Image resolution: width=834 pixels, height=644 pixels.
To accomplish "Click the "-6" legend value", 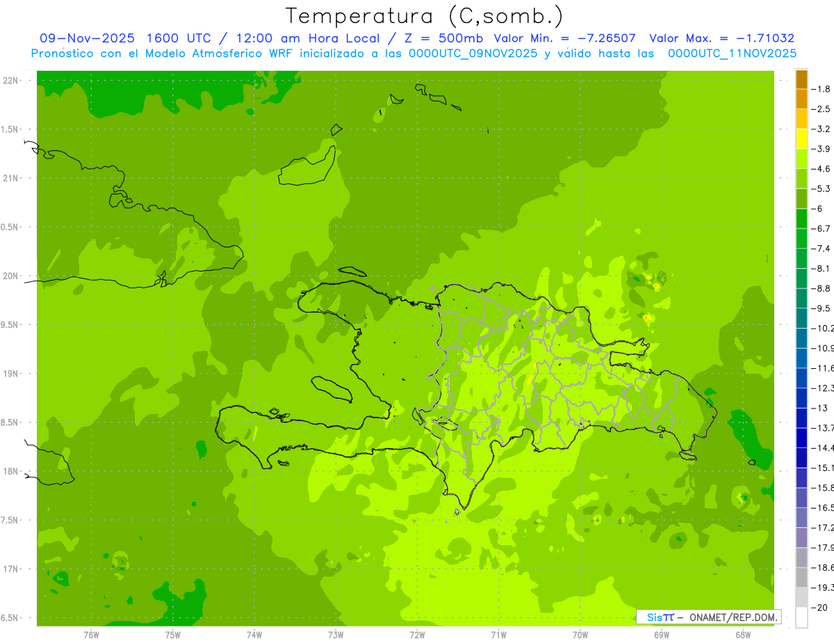I will [x=819, y=208].
